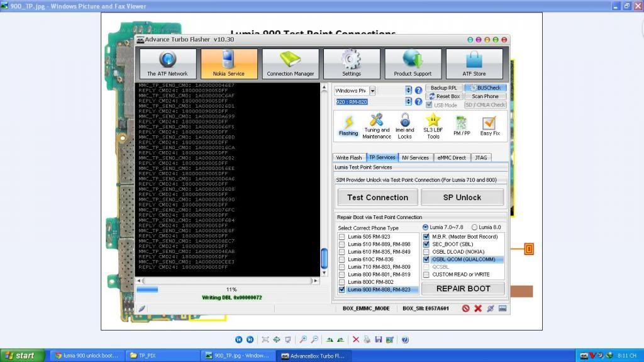
Task: Click Scan Phone button
Action: pos(485,96)
